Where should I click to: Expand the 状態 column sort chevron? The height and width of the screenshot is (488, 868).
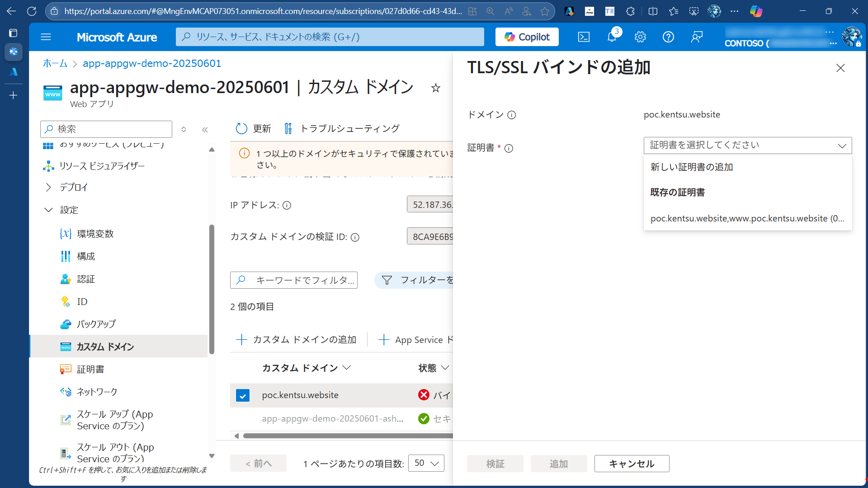tap(446, 367)
